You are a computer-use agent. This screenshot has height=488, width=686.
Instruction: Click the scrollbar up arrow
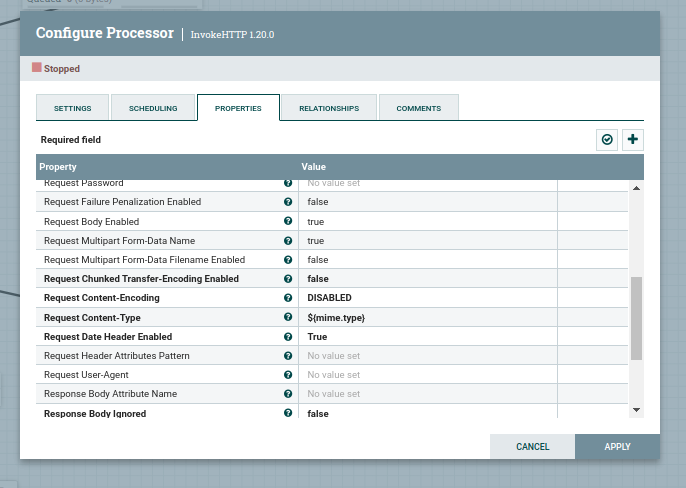click(637, 188)
